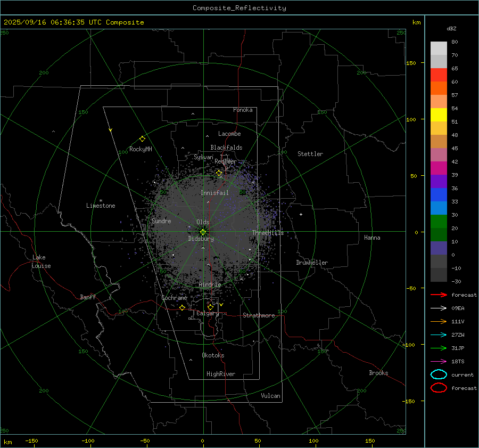Image resolution: width=479 pixels, height=448 pixels.
Task: Click the yellow diamond marker at radar center
Action: coord(203,232)
